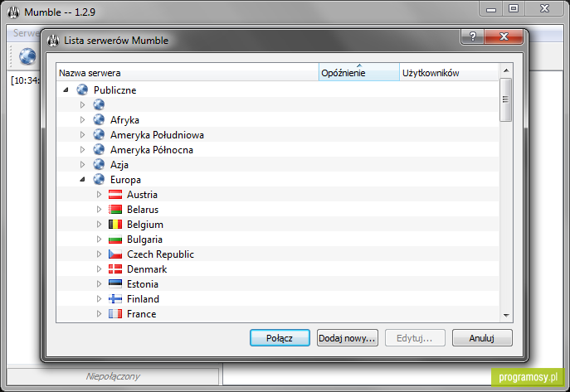Click the Belarus flag icon
Screen dimensions: 570x392
pyautogui.click(x=115, y=210)
